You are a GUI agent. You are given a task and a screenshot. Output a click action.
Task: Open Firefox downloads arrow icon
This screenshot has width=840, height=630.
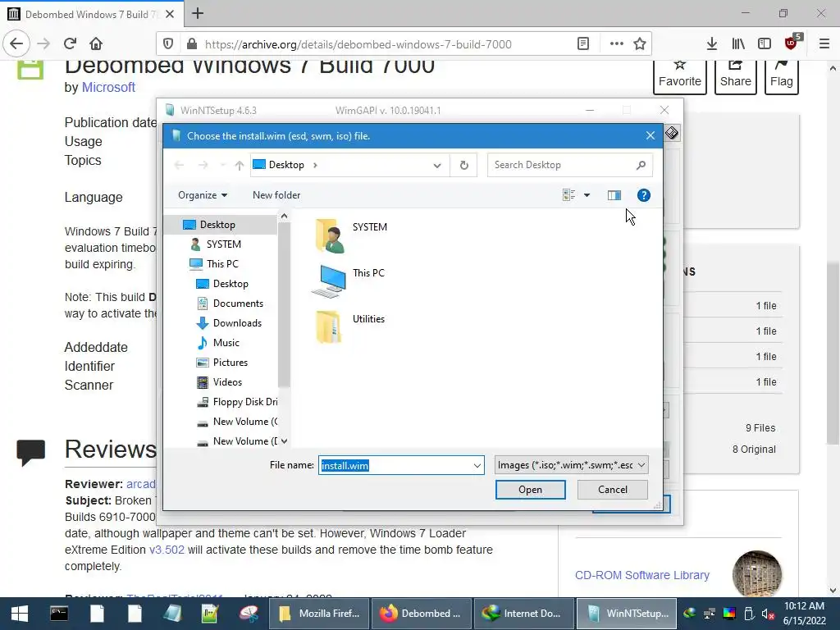(711, 44)
